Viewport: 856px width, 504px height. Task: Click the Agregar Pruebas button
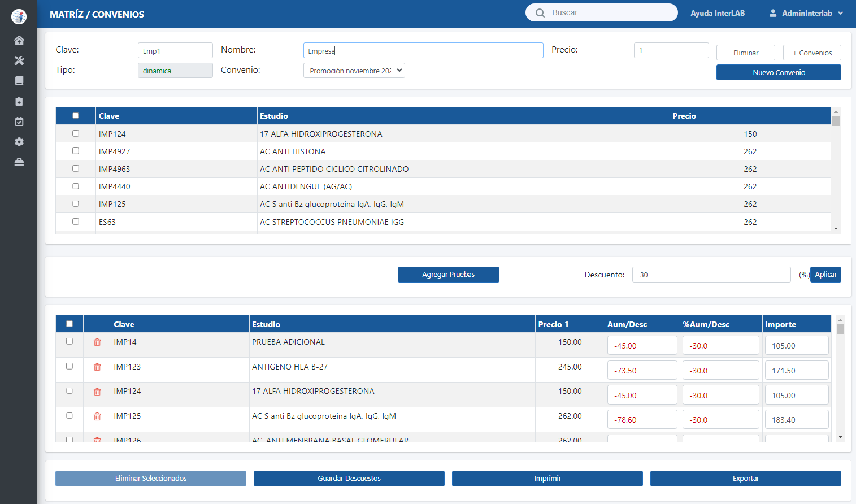point(449,275)
